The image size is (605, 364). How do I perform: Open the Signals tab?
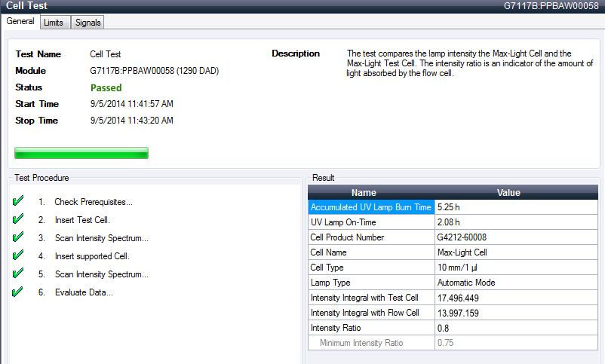[88, 23]
